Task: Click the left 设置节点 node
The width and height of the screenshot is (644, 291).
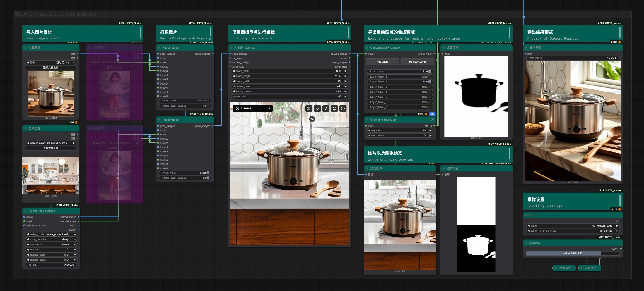Action: (565, 268)
